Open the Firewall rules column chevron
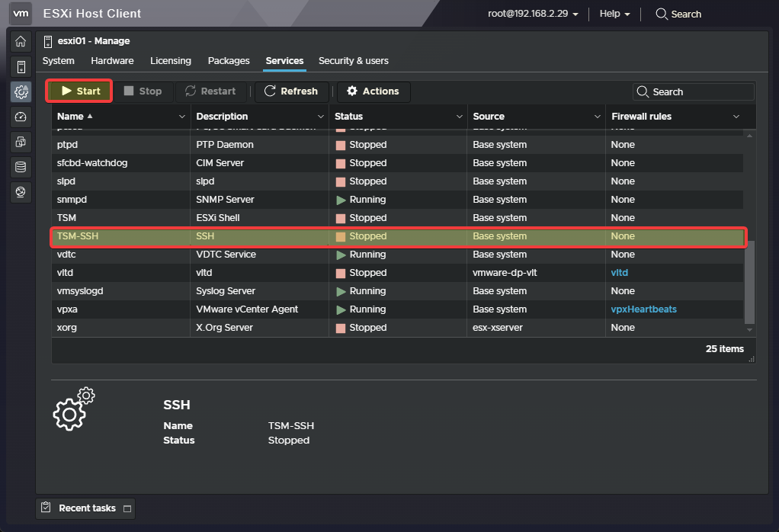Screen dimensions: 779x532 (x=736, y=117)
